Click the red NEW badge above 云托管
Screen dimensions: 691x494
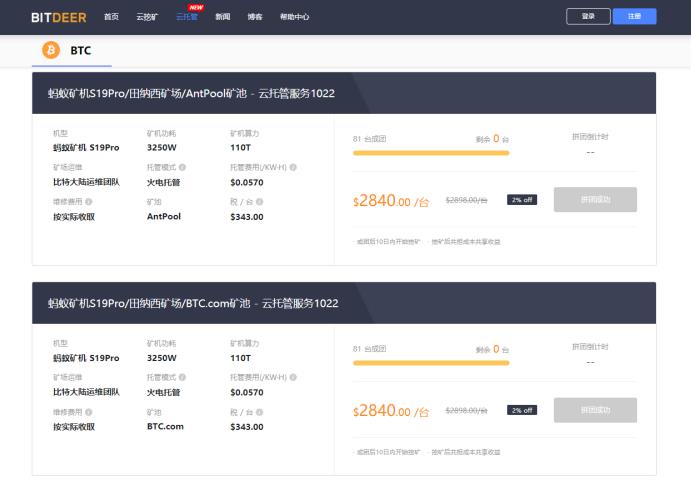click(x=196, y=7)
